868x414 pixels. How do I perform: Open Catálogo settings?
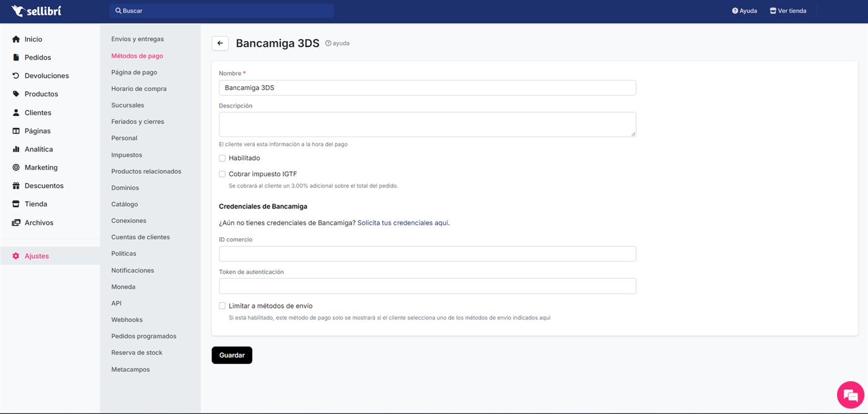click(125, 204)
